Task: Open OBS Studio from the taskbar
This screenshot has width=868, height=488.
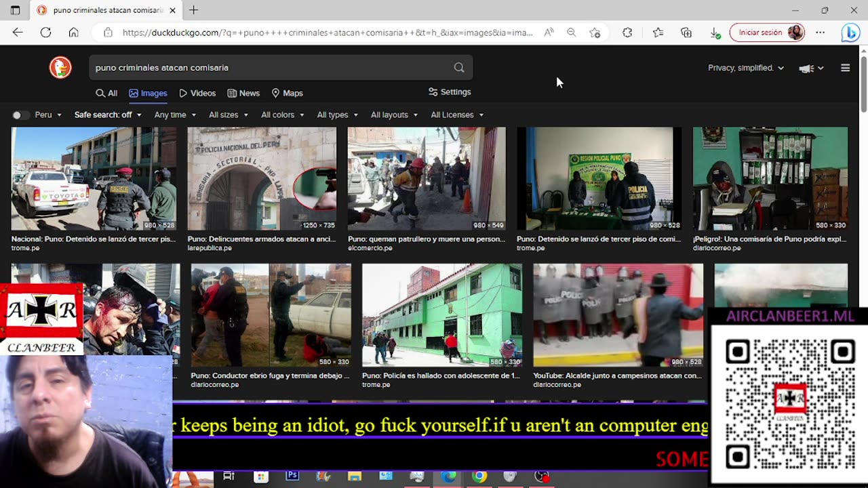Action: (541, 476)
